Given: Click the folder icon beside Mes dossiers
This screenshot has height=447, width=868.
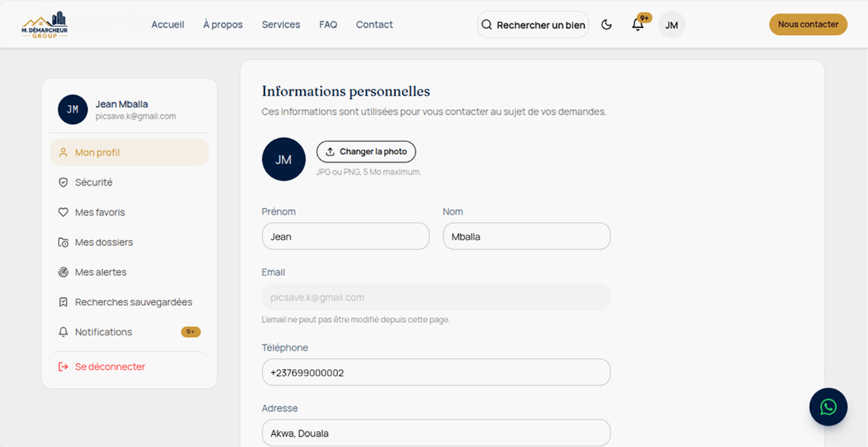Looking at the screenshot, I should [63, 242].
